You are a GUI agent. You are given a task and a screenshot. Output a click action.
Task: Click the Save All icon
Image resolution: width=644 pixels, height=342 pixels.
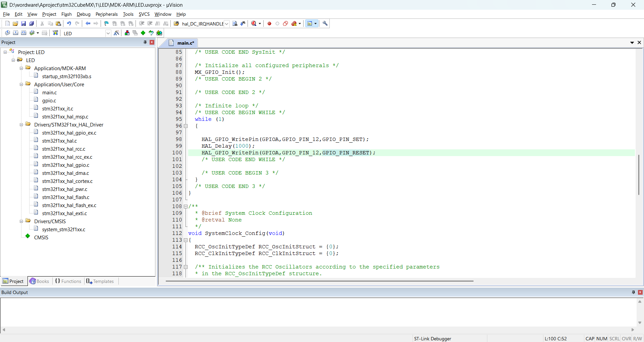tap(32, 23)
